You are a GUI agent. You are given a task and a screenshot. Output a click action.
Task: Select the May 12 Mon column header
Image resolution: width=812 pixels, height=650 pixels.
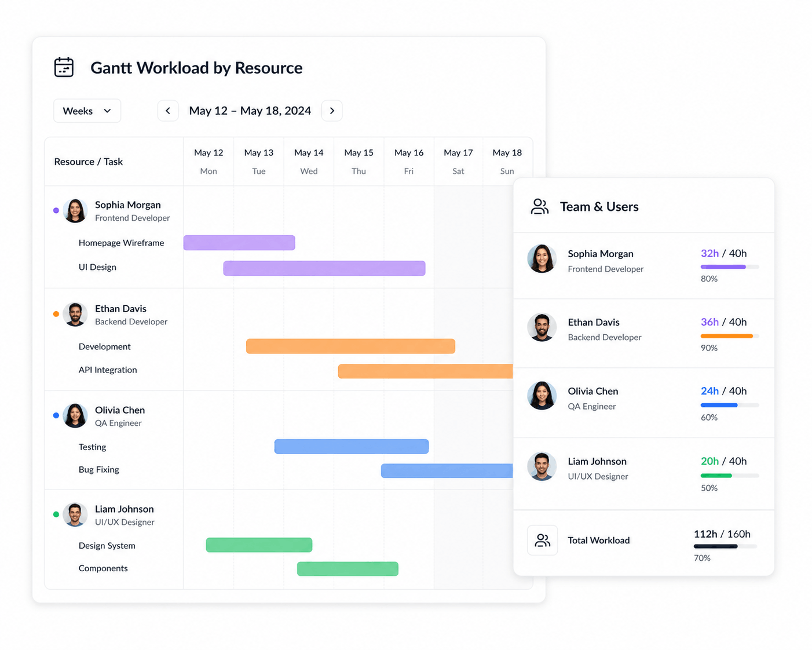pos(209,162)
